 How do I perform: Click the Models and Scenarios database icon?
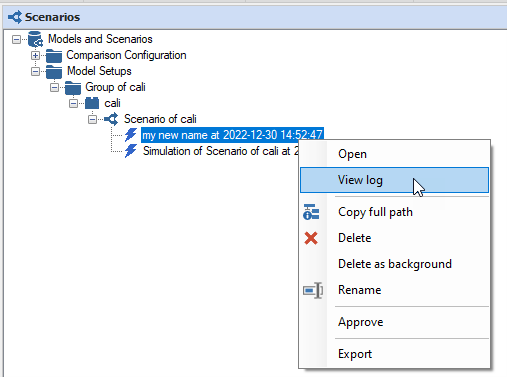35,39
